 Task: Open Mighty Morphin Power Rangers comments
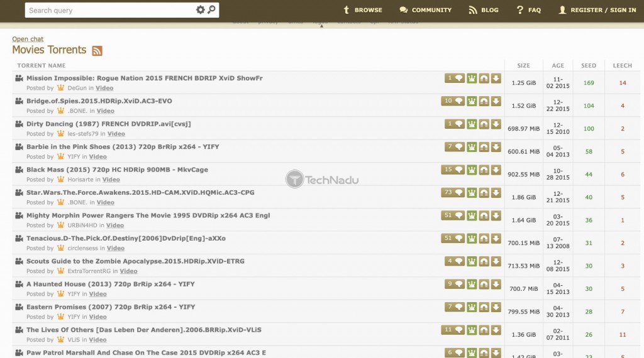pyautogui.click(x=453, y=215)
